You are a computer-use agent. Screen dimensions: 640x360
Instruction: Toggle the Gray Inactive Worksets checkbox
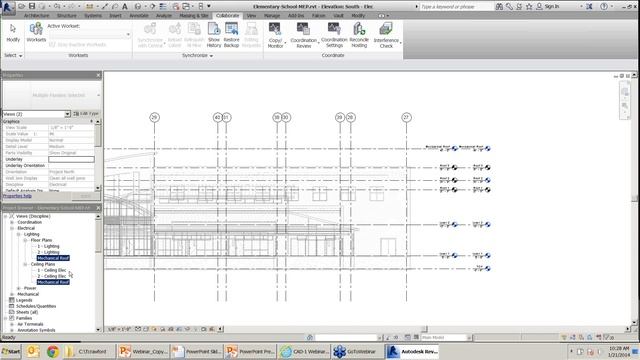pos(52,44)
